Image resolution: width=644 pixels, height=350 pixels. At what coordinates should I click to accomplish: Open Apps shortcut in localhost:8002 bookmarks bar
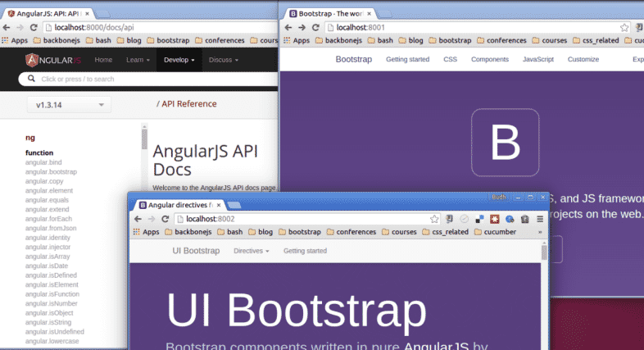click(x=146, y=232)
